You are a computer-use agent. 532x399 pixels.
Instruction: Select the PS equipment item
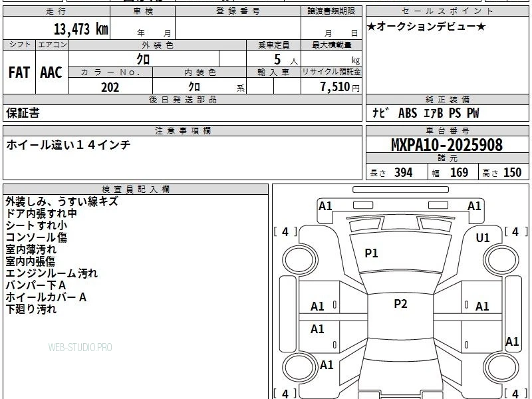[455, 113]
